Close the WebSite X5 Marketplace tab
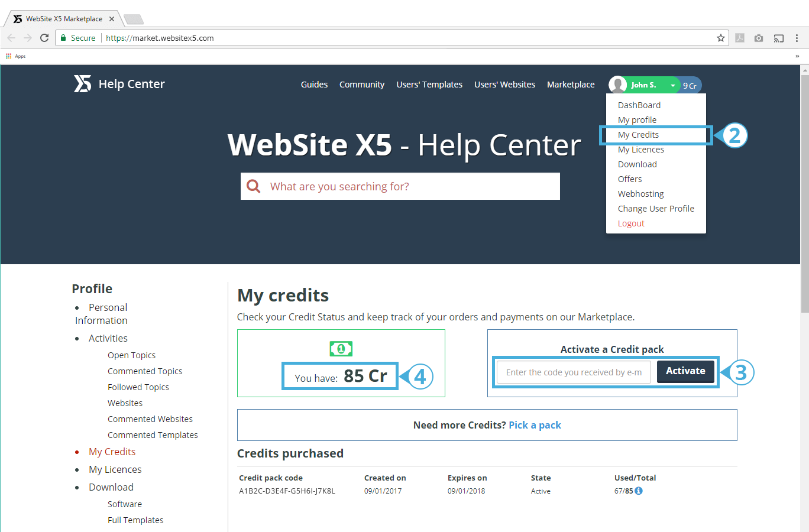Viewport: 809px width, 532px height. (112, 19)
